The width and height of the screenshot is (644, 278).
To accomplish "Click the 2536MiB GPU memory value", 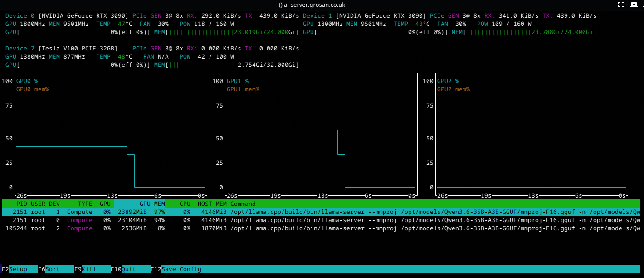I will pos(134,228).
